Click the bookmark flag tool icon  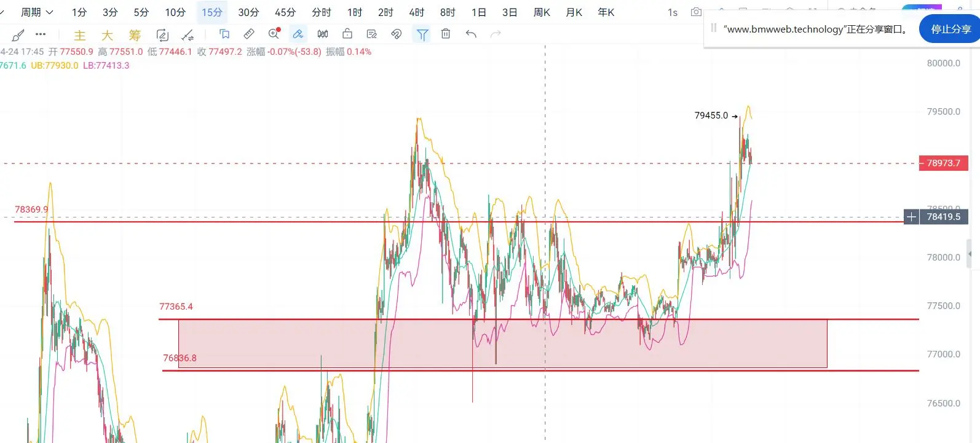(224, 34)
